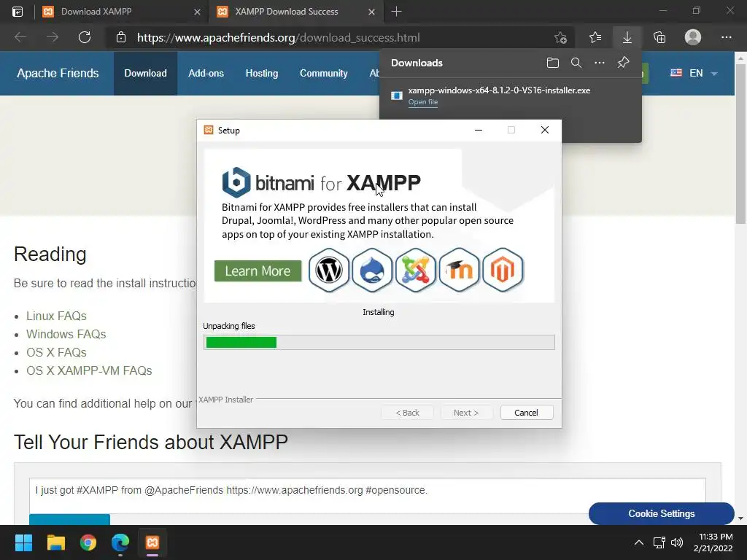Click Learn More button in Setup
This screenshot has height=560, width=747.
tap(258, 271)
